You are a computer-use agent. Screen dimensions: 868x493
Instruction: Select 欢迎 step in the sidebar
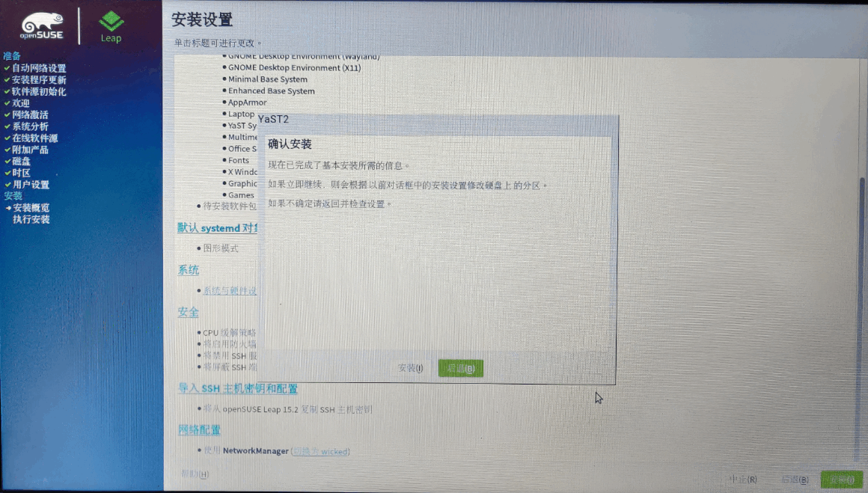click(21, 103)
